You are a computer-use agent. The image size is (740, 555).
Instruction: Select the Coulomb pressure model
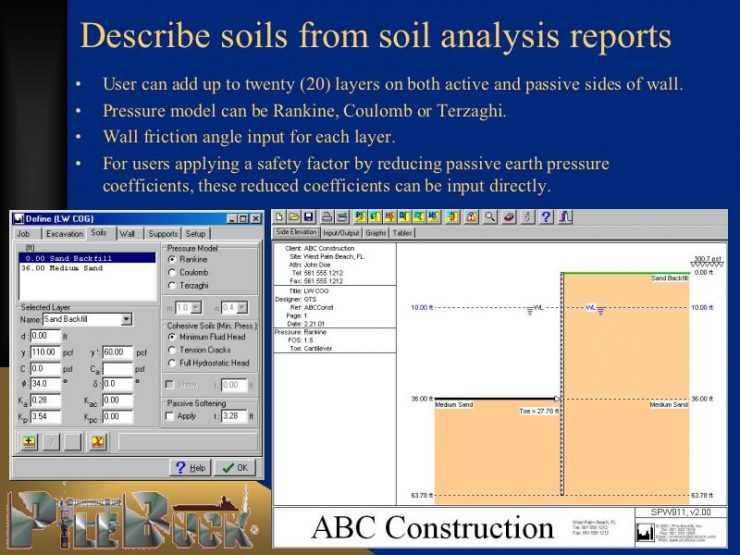coord(172,271)
